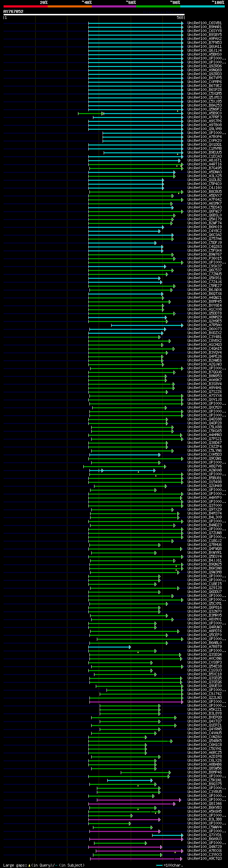Viewport: 228px width, 868px height.
Task: Select the UniRef100_Q54BK5 label
Action: (204, 741)
